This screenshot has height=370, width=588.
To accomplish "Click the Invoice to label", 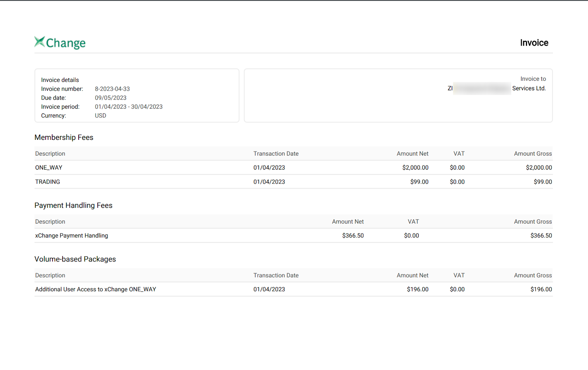I will click(x=533, y=79).
